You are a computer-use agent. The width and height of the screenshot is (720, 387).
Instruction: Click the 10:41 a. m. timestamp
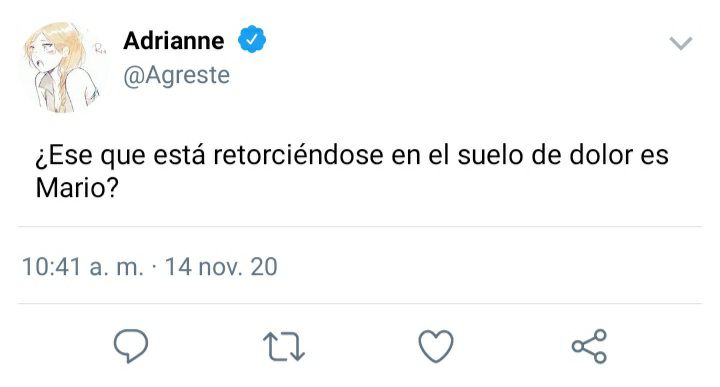(83, 267)
